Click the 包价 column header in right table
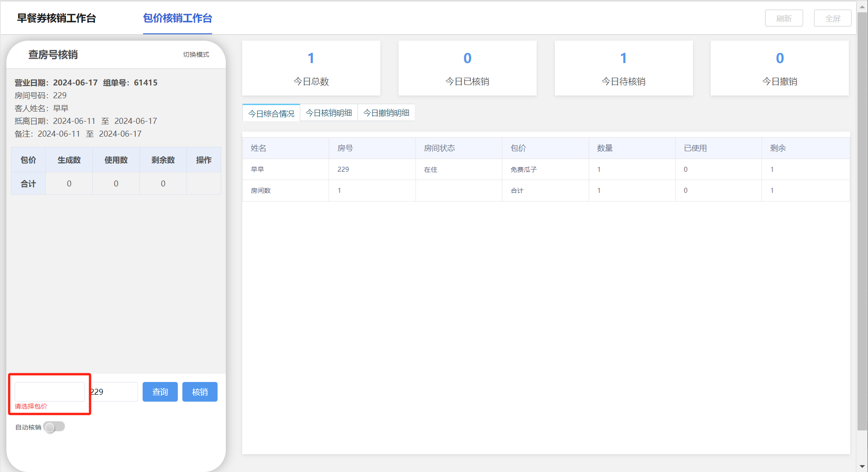This screenshot has height=472, width=868. (x=545, y=148)
